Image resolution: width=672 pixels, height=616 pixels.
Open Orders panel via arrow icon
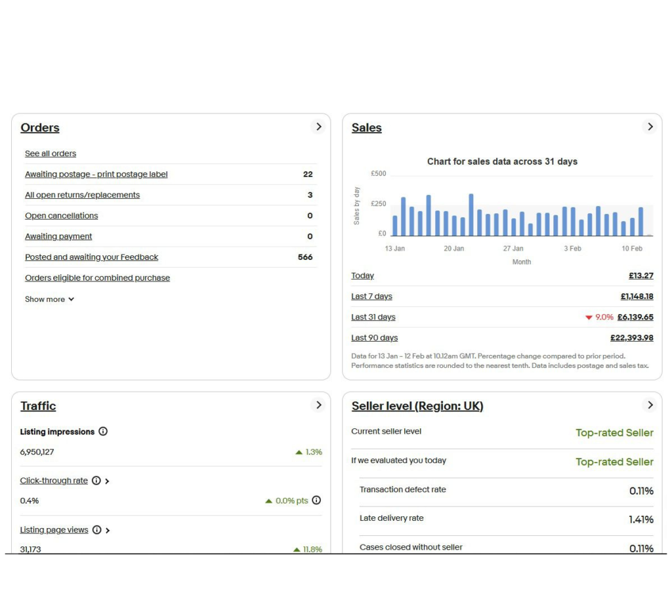point(318,127)
